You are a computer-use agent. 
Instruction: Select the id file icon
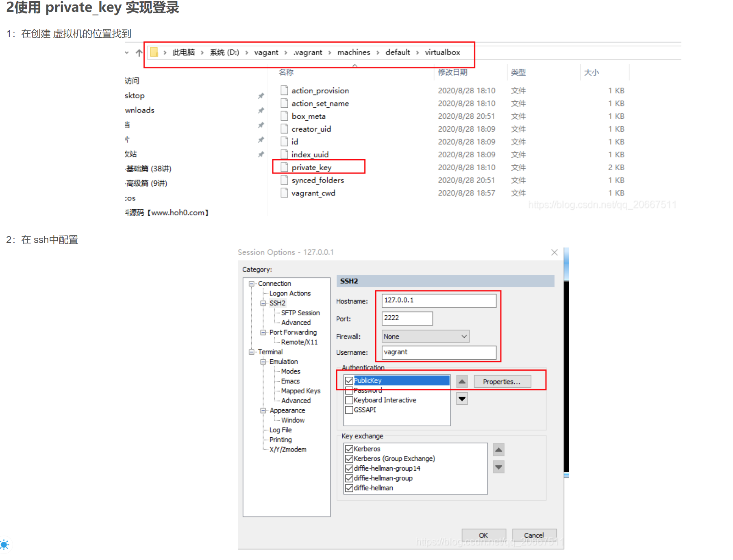285,141
